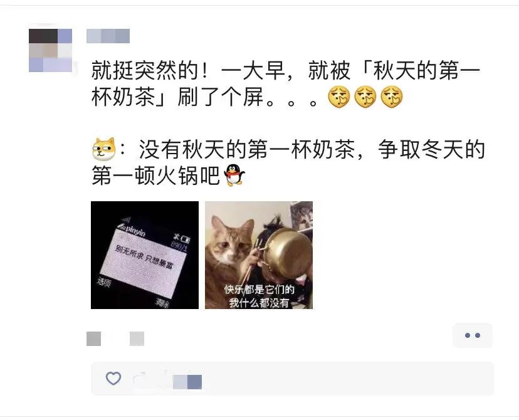Click blurred liker name beside the heart

pyautogui.click(x=187, y=382)
